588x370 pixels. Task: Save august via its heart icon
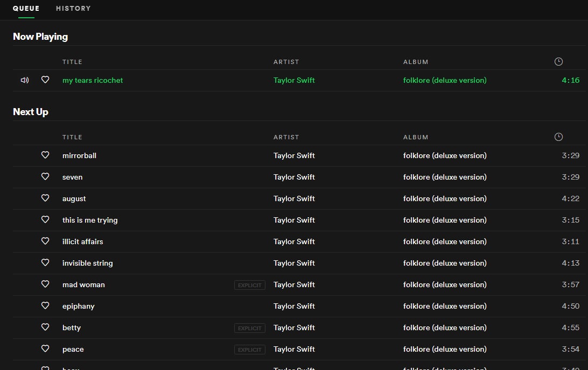(x=45, y=198)
